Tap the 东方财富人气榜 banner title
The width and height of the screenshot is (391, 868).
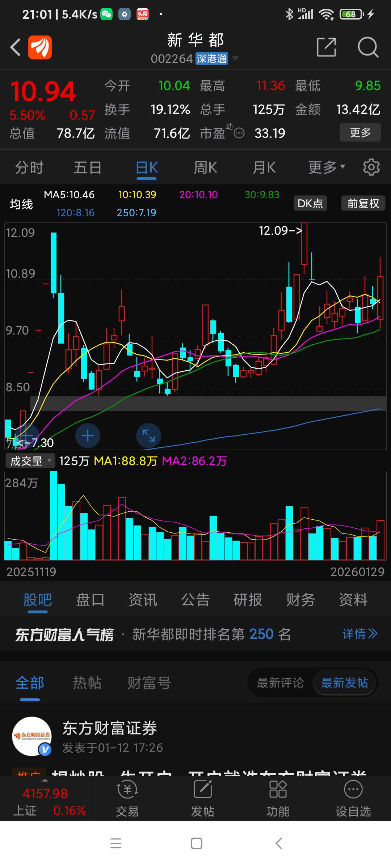coord(64,634)
